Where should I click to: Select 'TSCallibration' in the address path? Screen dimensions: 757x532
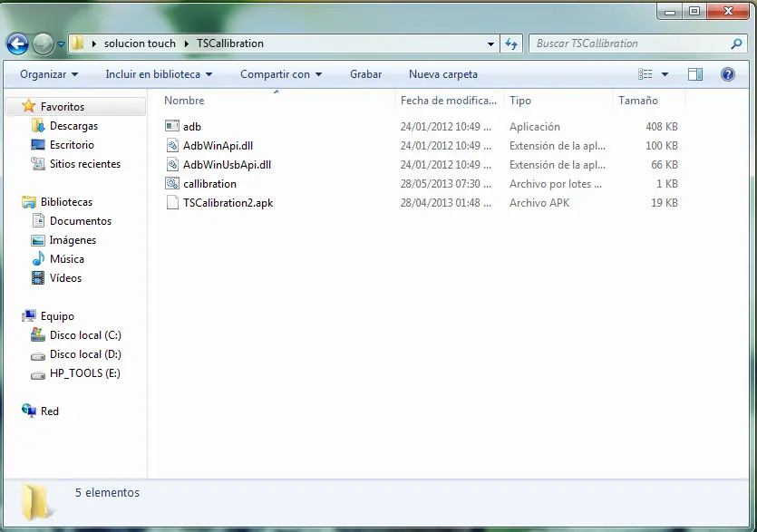click(x=230, y=44)
